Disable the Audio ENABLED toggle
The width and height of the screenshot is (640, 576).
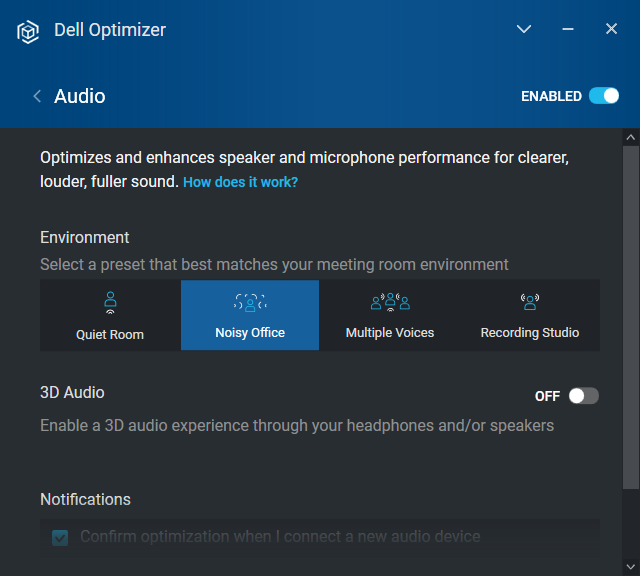pos(604,96)
